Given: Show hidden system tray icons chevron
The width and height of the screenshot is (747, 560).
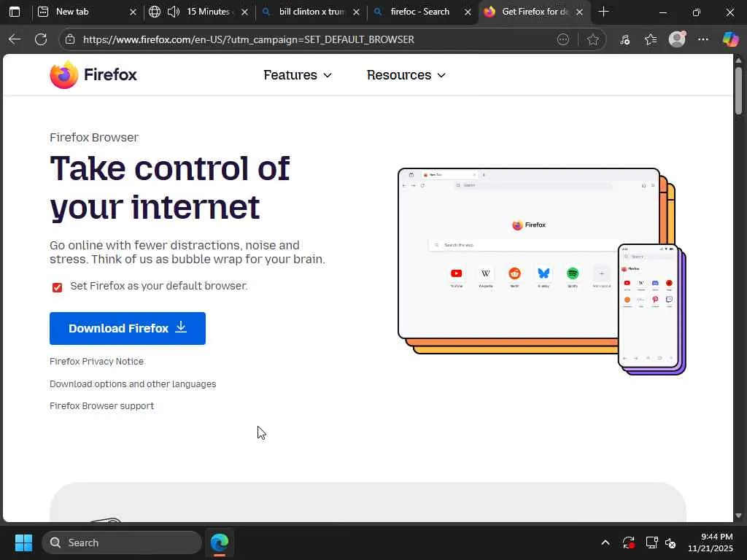Looking at the screenshot, I should (605, 542).
